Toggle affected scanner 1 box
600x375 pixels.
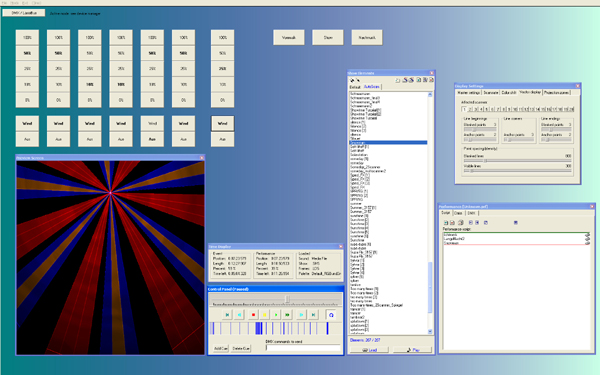[464, 109]
